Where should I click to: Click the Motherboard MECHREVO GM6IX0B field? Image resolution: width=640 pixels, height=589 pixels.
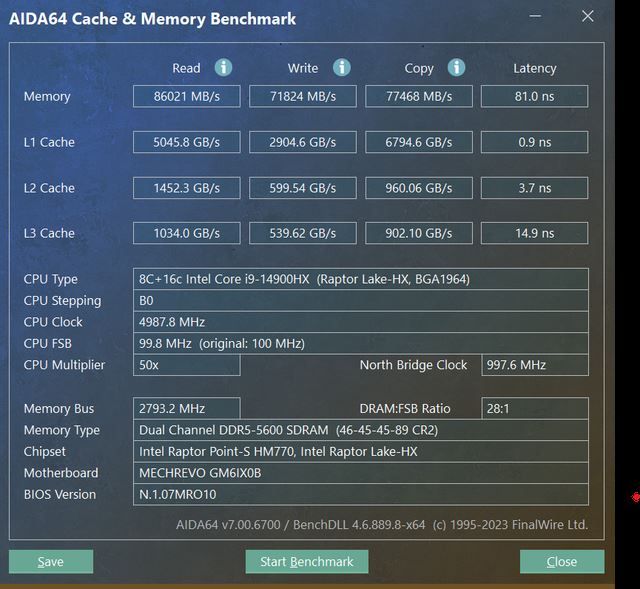click(x=360, y=473)
